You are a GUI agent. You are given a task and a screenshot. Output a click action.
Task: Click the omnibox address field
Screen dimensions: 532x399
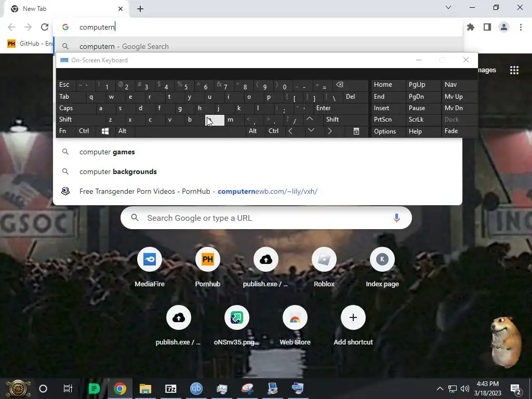coord(258,27)
